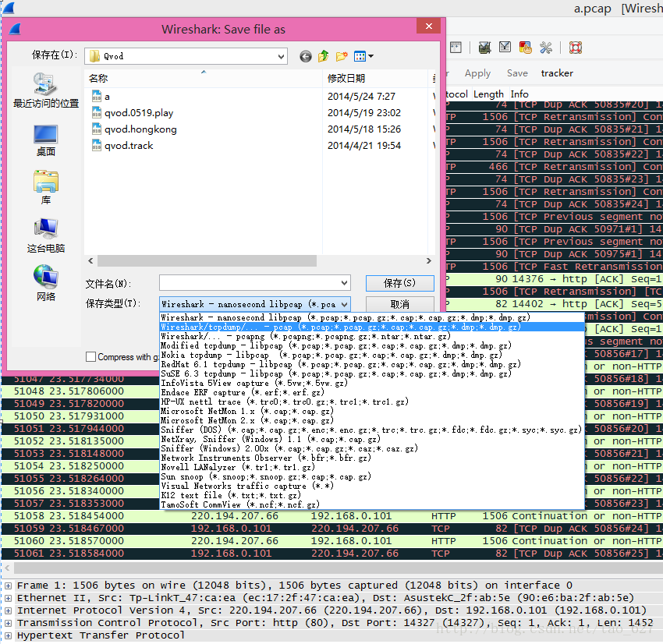Select file icon for qvod.hongkong

[x=97, y=129]
